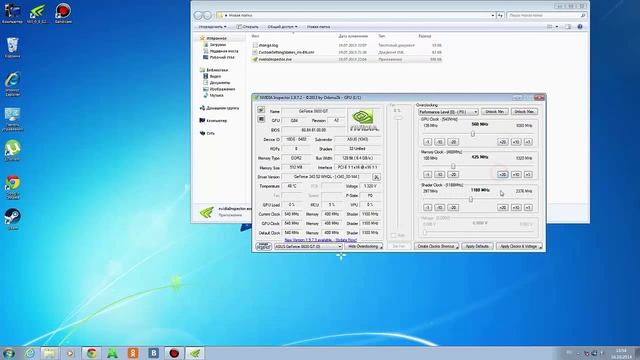
Task: Click the VK taskbar icon
Action: 153,353
